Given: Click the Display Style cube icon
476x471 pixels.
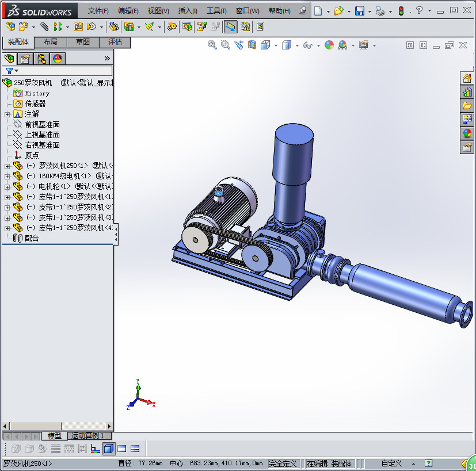Looking at the screenshot, I should [x=287, y=45].
